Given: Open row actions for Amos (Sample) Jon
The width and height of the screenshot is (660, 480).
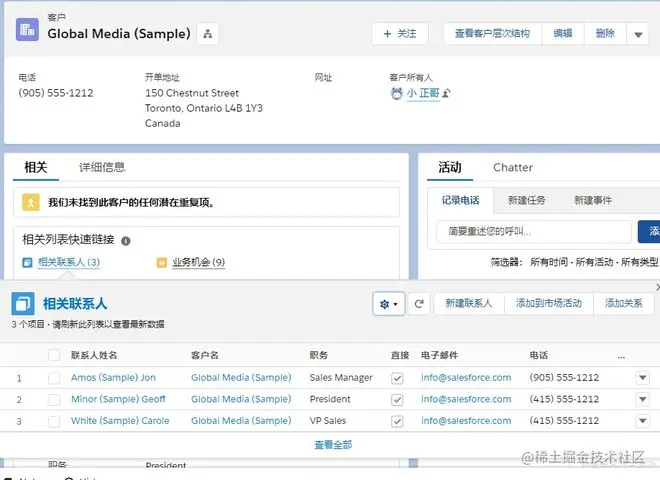Looking at the screenshot, I should pyautogui.click(x=642, y=377).
